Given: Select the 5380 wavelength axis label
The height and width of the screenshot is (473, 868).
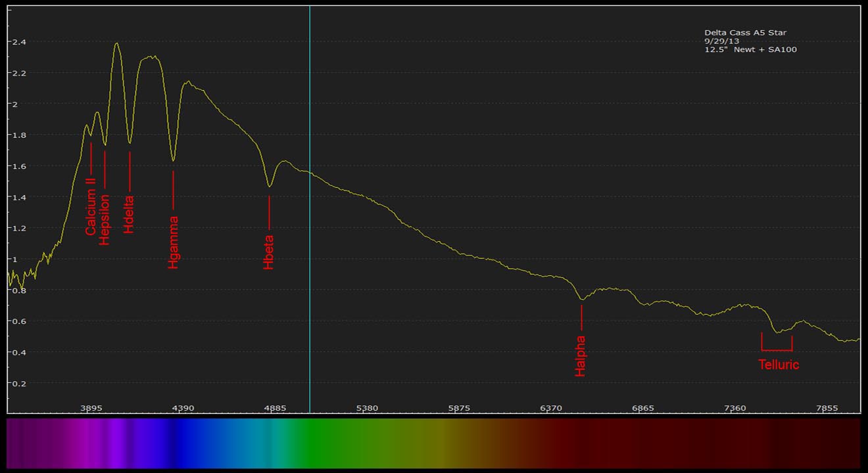Looking at the screenshot, I should [367, 408].
